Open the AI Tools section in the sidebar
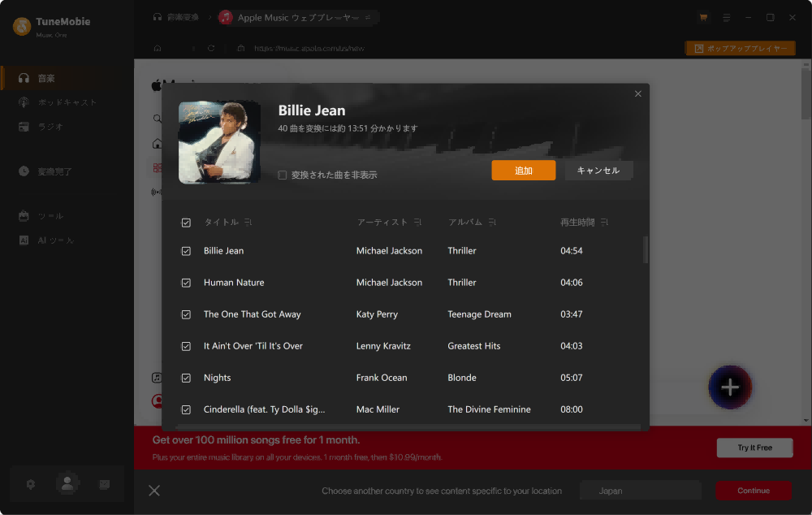This screenshot has width=812, height=515. tap(67, 240)
